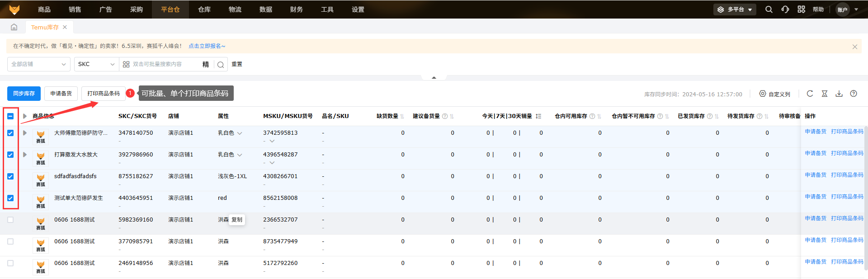Click the customer service headset icon
868x279 pixels.
785,9
